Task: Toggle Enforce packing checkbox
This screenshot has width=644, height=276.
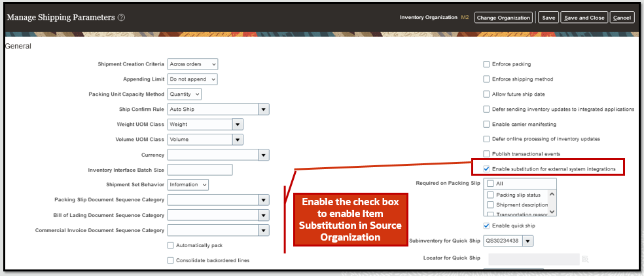Action: [x=487, y=64]
